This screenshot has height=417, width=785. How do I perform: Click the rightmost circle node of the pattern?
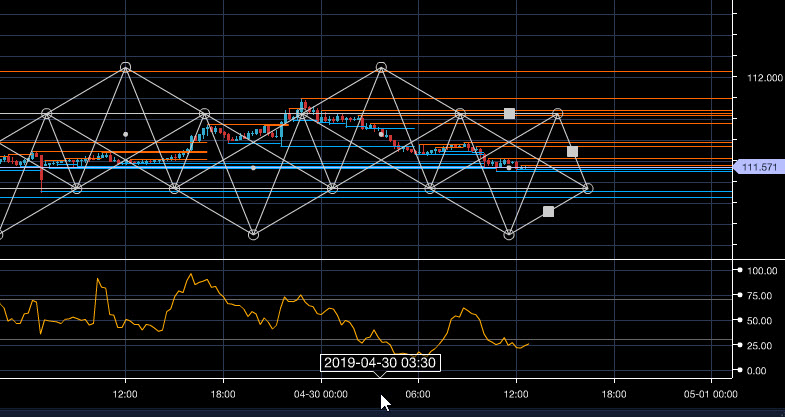pos(587,188)
